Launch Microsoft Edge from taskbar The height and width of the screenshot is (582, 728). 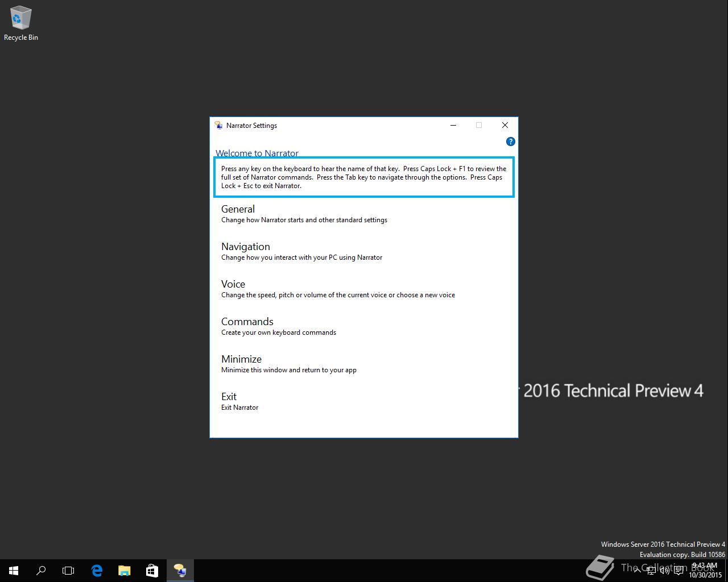point(97,571)
